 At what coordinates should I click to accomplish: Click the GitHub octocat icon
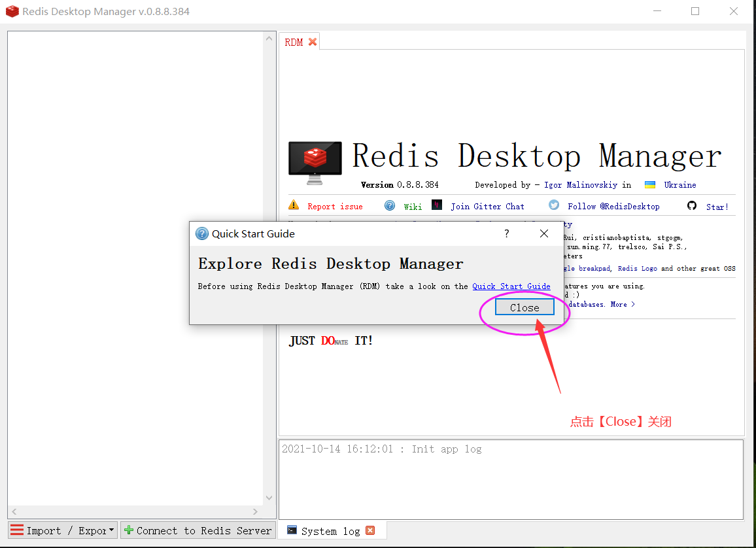[x=692, y=206]
